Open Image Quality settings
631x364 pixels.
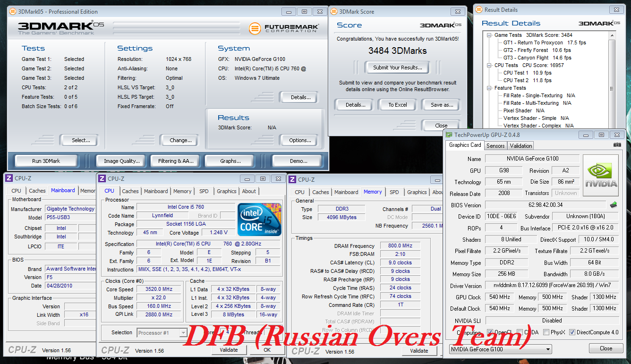point(121,161)
